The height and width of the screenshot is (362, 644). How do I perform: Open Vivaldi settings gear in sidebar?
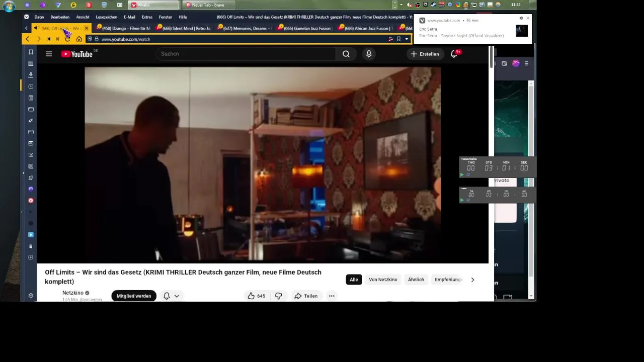point(31,296)
